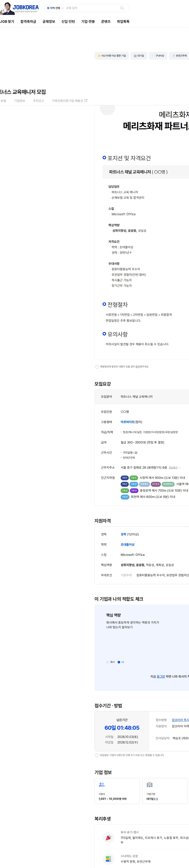Click the 유연근무제 tag chip
The width and height of the screenshot is (189, 868).
[x=179, y=56]
